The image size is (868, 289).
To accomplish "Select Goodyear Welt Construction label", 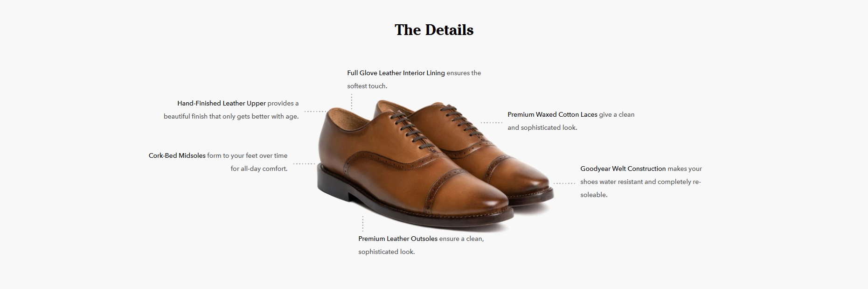I will pos(623,169).
